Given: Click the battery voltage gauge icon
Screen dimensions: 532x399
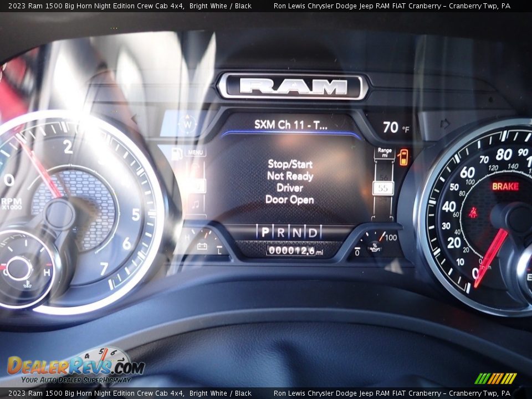Looking at the screenshot, I should click(202, 245).
